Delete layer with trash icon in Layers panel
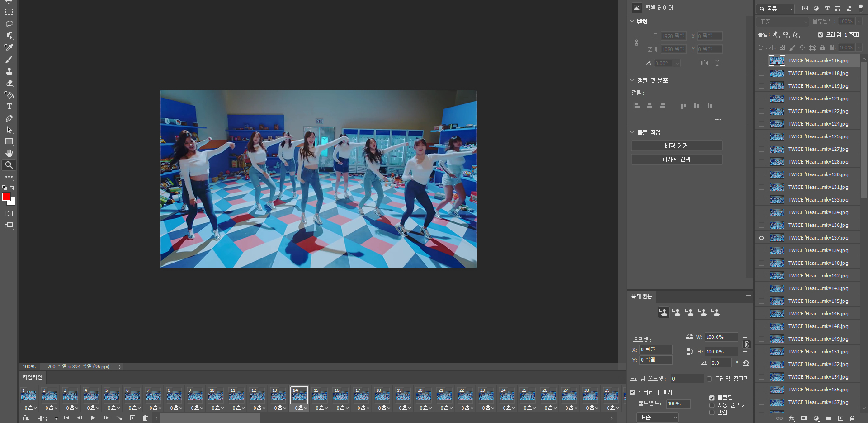Viewport: 868px width, 423px height. coord(852,418)
